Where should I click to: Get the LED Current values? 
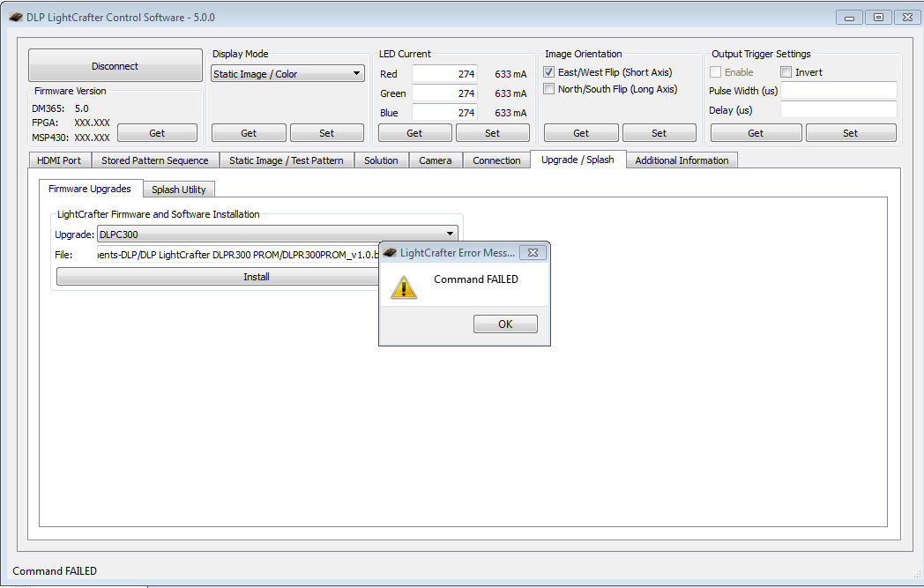click(x=415, y=133)
